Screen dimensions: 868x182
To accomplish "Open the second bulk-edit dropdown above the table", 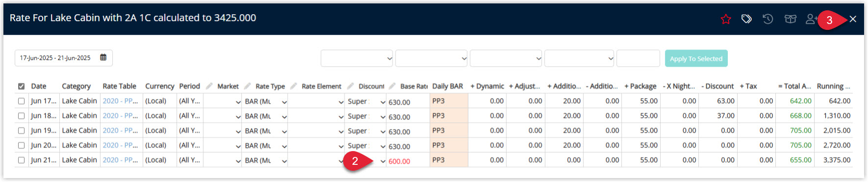I will pos(431,58).
